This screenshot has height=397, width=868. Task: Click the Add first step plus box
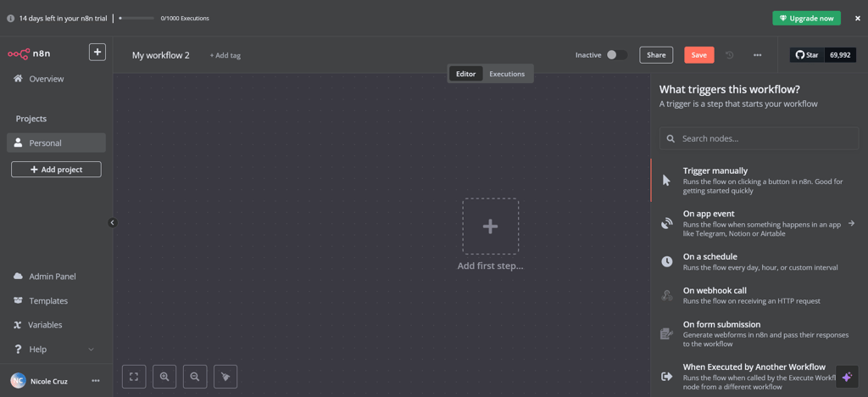click(491, 226)
